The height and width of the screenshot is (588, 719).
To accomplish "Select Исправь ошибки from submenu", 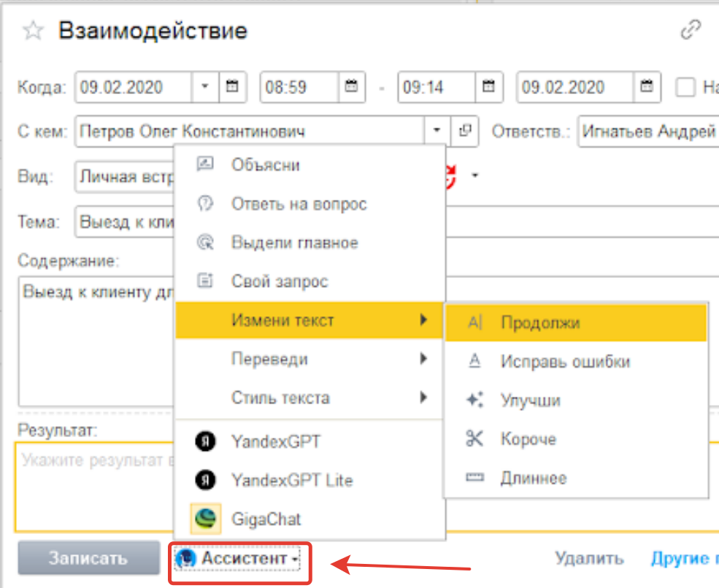I will point(564,362).
